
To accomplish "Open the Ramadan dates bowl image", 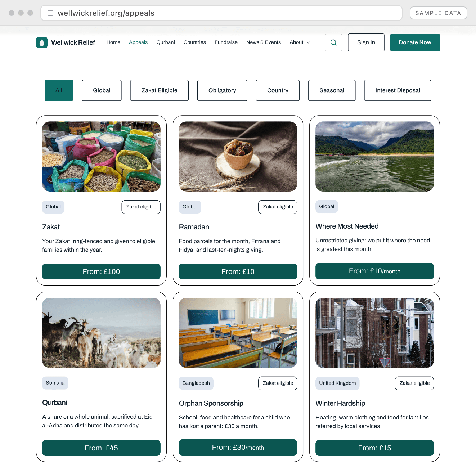I will click(x=238, y=156).
